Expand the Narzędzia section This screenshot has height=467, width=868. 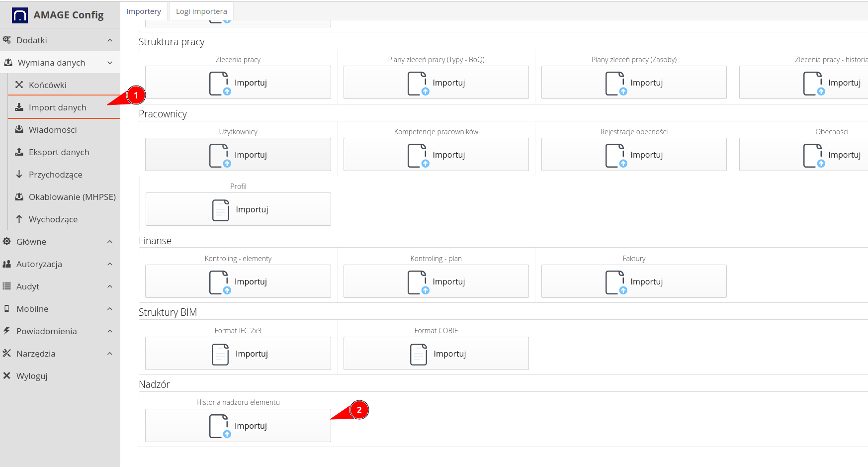pos(109,353)
